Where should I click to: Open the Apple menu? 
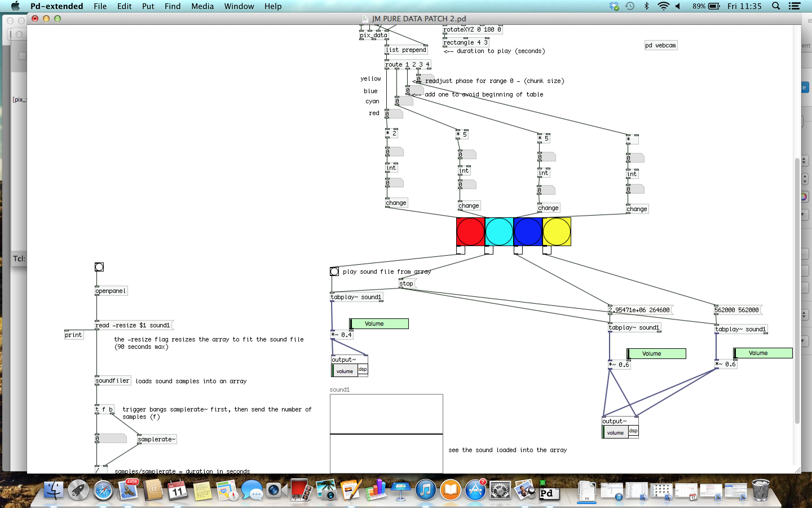(16, 6)
